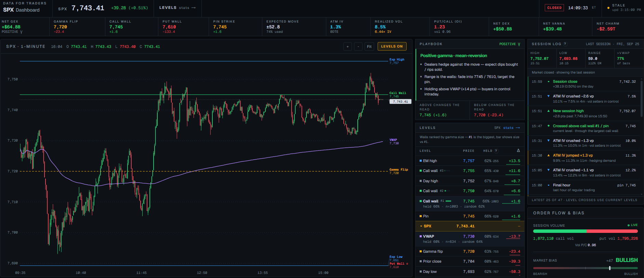Click the Realized Vol 8.5% metric
This screenshot has width=644, height=278.
click(x=400, y=27)
